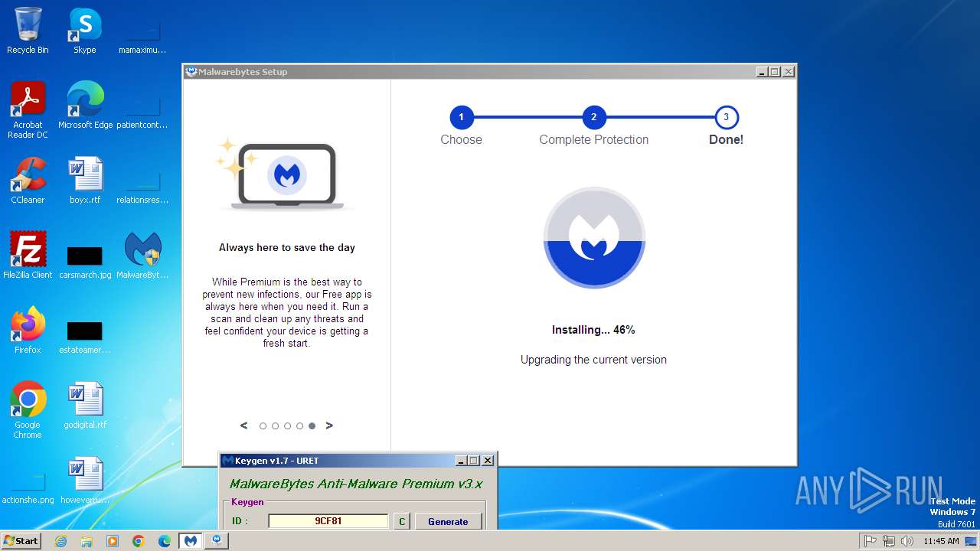Minimize the Malwarebytes Setup window
Screen dimensions: 980x551
(x=762, y=72)
